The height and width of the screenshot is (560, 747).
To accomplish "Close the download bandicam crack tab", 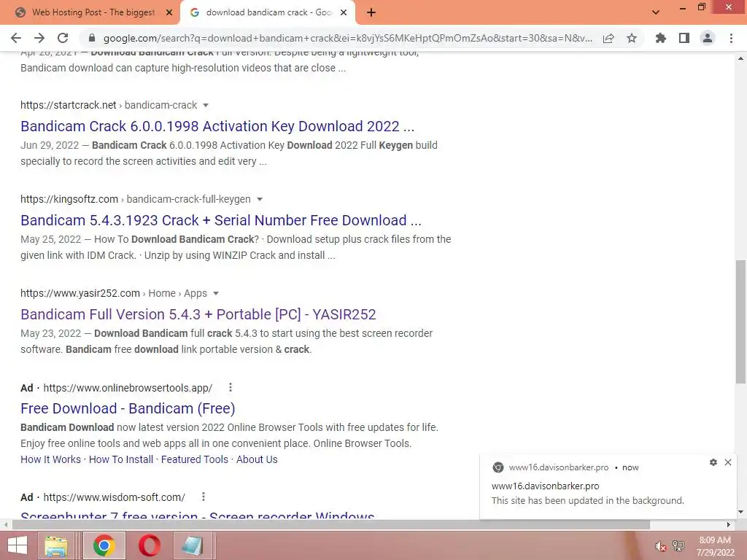I will (x=344, y=13).
